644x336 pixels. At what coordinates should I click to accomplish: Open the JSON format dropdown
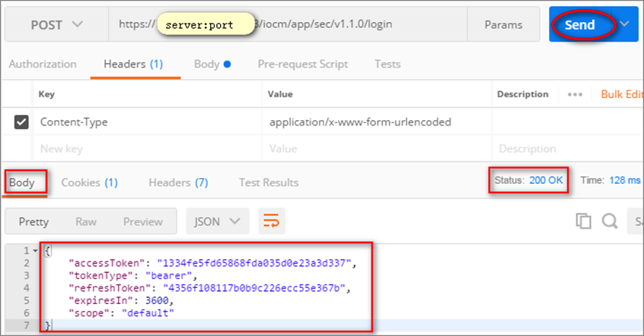click(217, 221)
